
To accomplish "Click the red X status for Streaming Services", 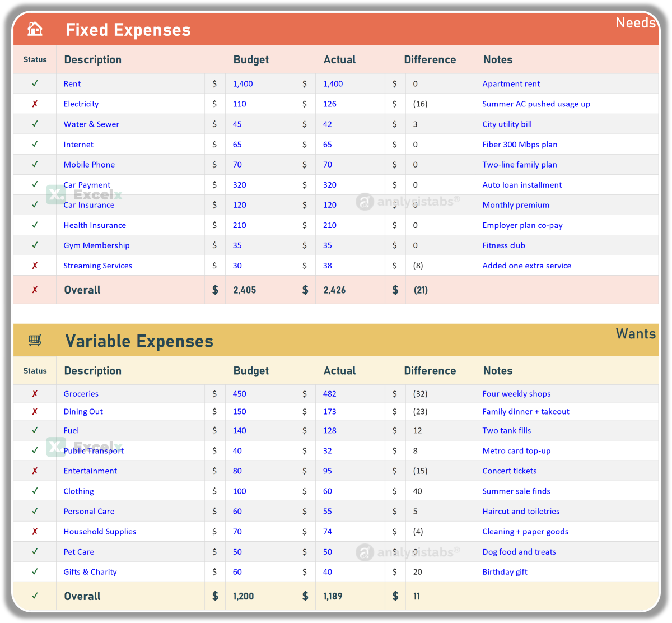I will click(35, 266).
